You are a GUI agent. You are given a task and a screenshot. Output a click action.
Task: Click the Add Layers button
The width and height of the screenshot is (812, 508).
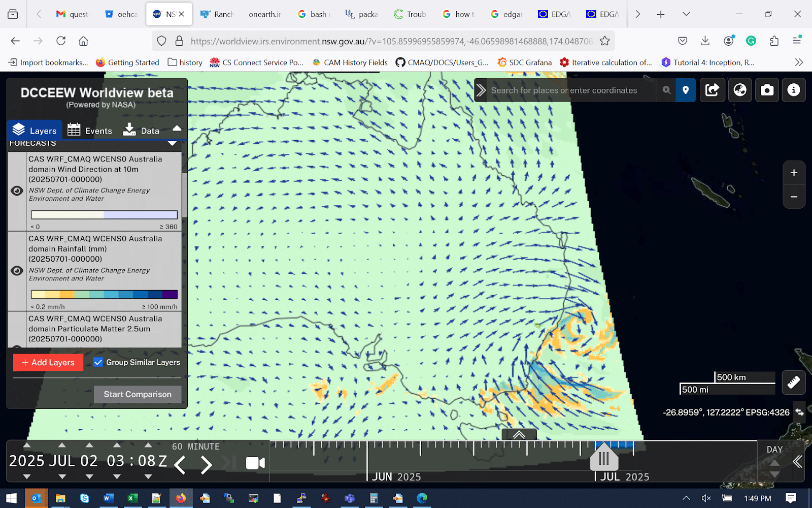pos(48,362)
